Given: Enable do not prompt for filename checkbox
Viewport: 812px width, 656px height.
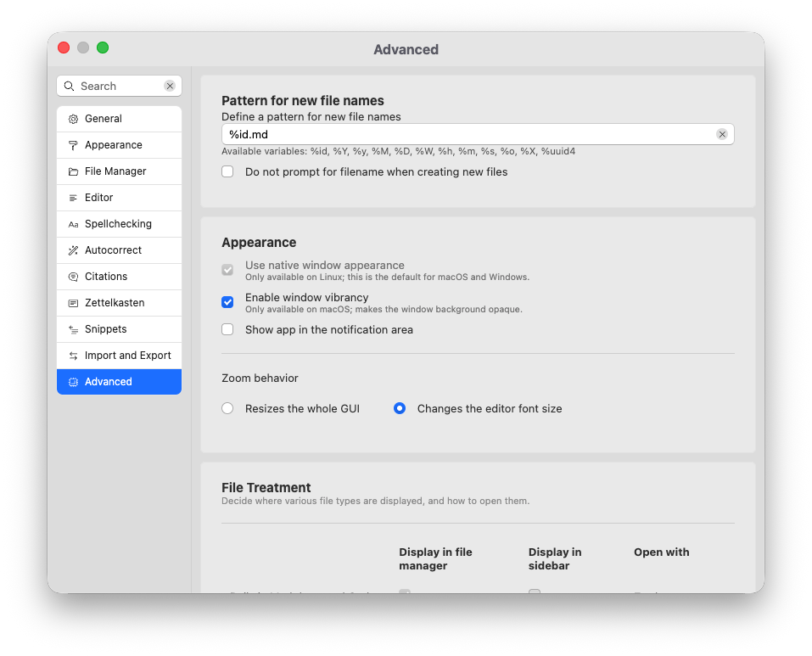Looking at the screenshot, I should click(x=227, y=171).
